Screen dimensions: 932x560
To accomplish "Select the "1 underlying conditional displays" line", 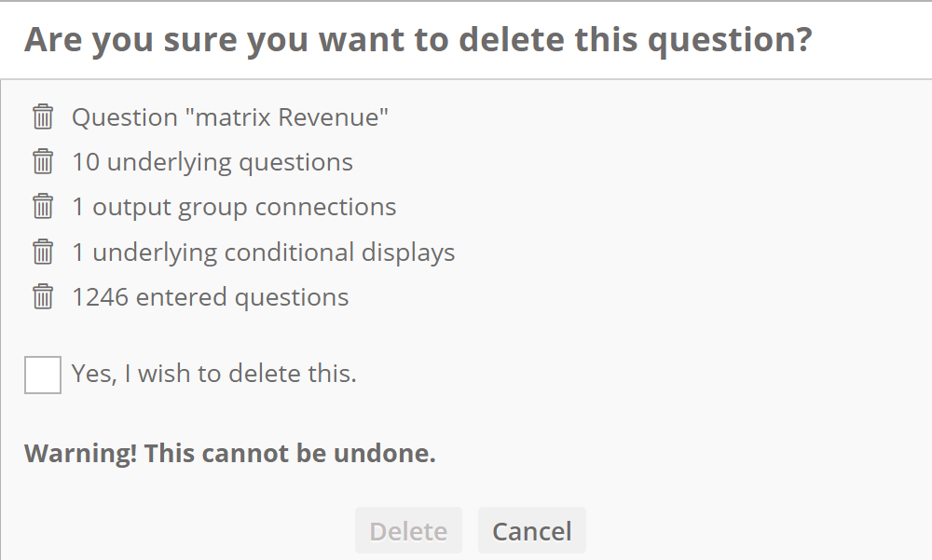I will tap(264, 253).
